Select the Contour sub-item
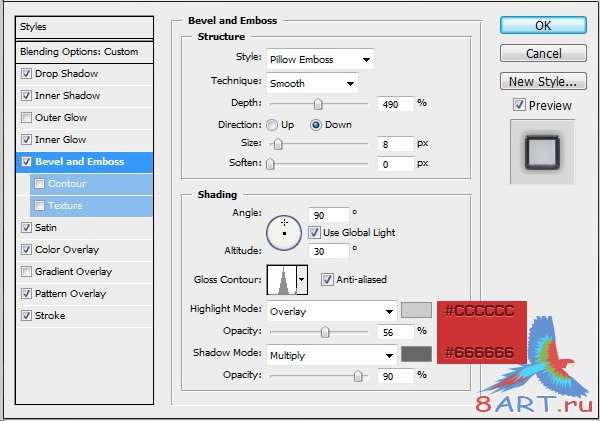Viewport: 600px width, 421px height. 66,184
